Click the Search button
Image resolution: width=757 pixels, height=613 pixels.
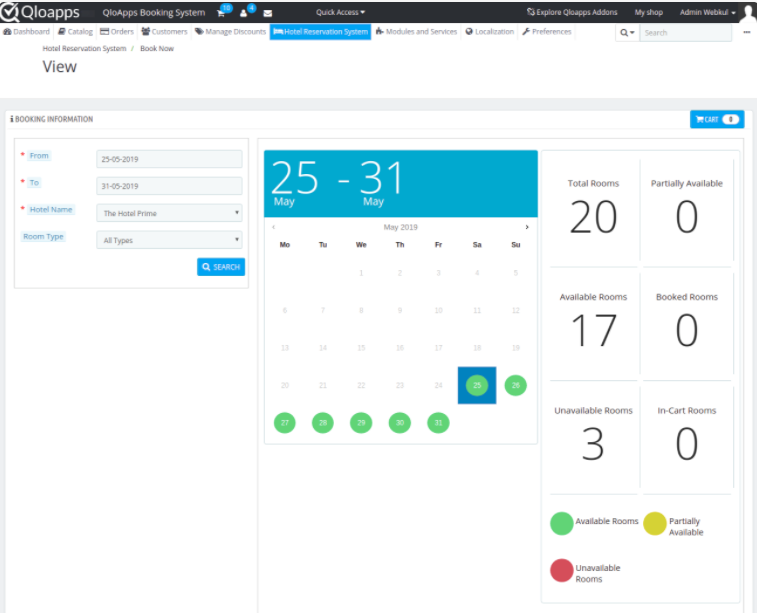tap(221, 267)
